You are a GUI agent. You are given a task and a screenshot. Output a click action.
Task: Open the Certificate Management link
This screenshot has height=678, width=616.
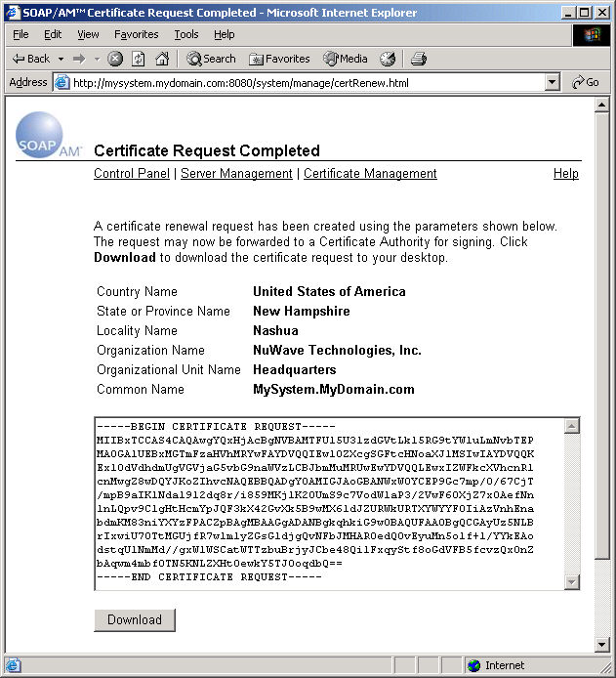(x=370, y=174)
